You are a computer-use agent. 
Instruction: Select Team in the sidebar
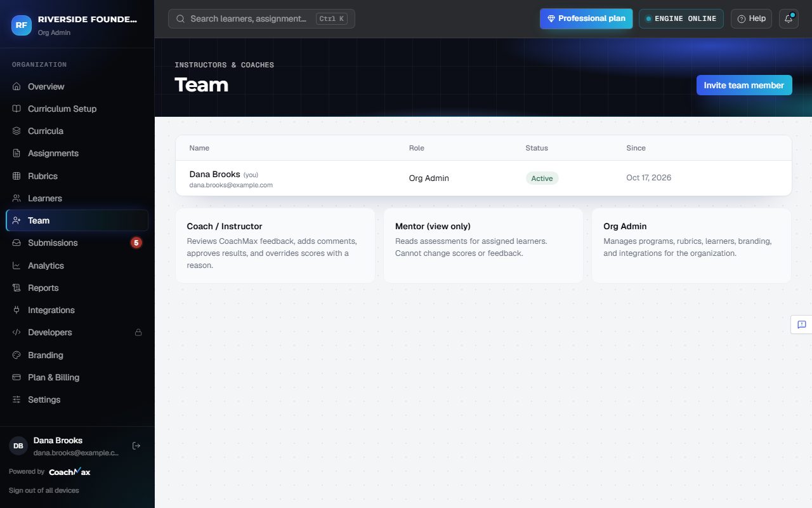coord(77,220)
